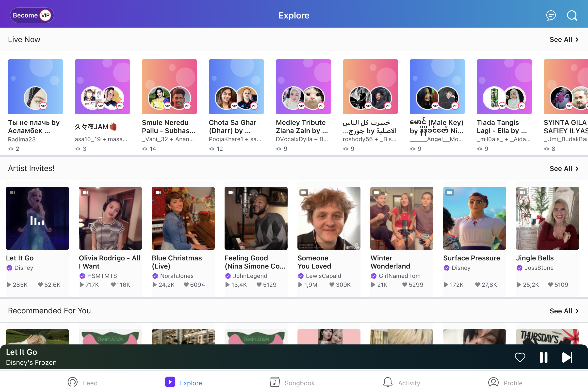
Task: Click the Explore play-square icon
Action: [x=170, y=382]
